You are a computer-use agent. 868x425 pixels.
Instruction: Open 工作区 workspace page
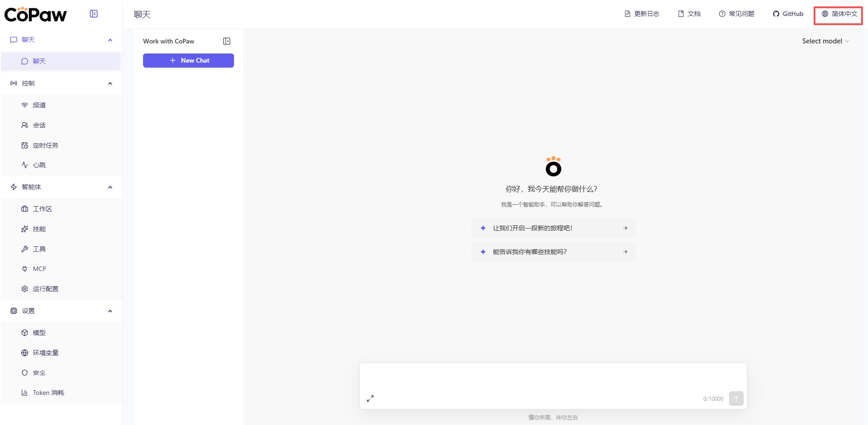click(61, 209)
